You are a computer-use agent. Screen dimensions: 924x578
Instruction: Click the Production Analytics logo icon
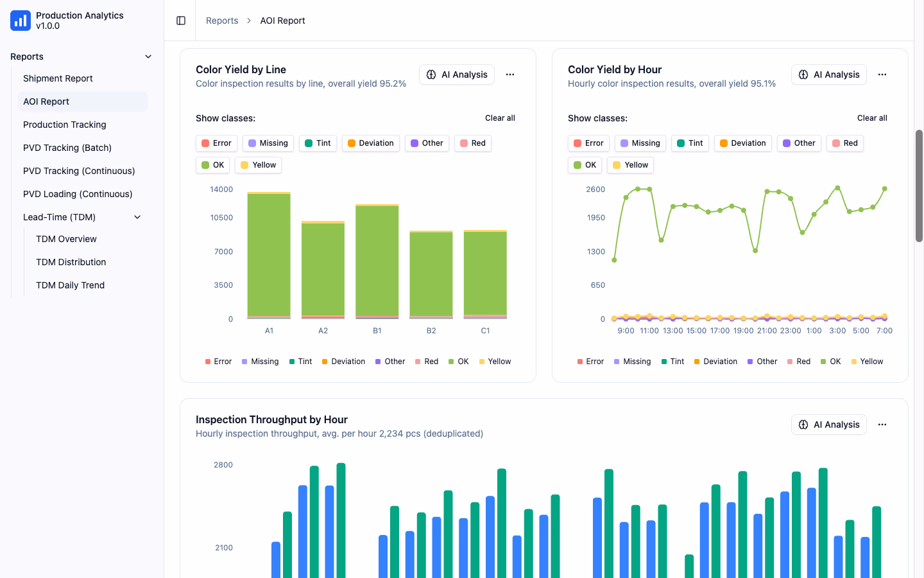(21, 21)
